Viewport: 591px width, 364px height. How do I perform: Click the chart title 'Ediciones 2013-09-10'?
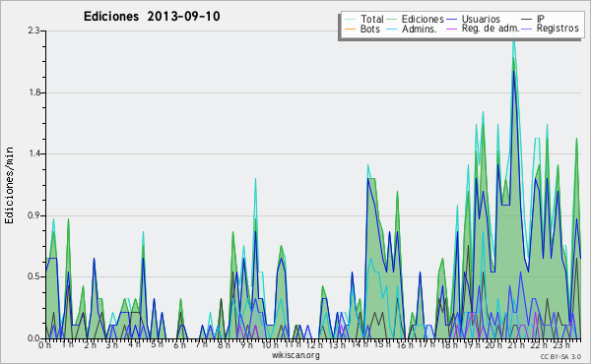[x=152, y=17]
